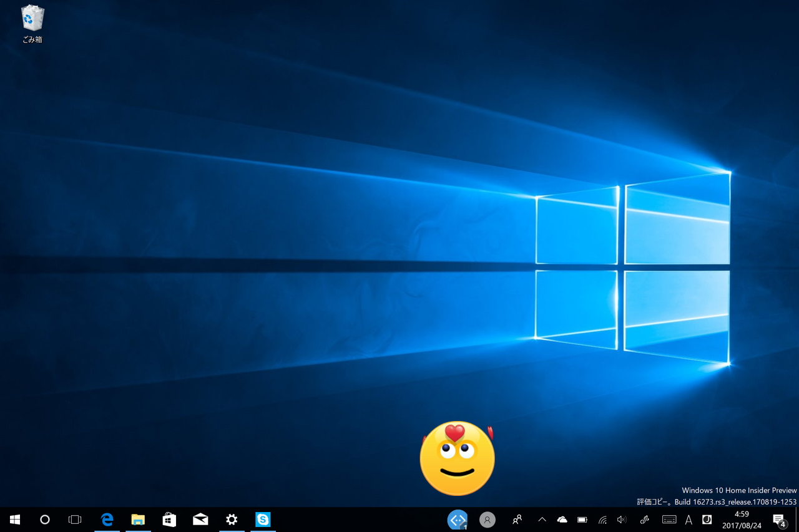
Task: Open Windows Settings
Action: point(232,519)
